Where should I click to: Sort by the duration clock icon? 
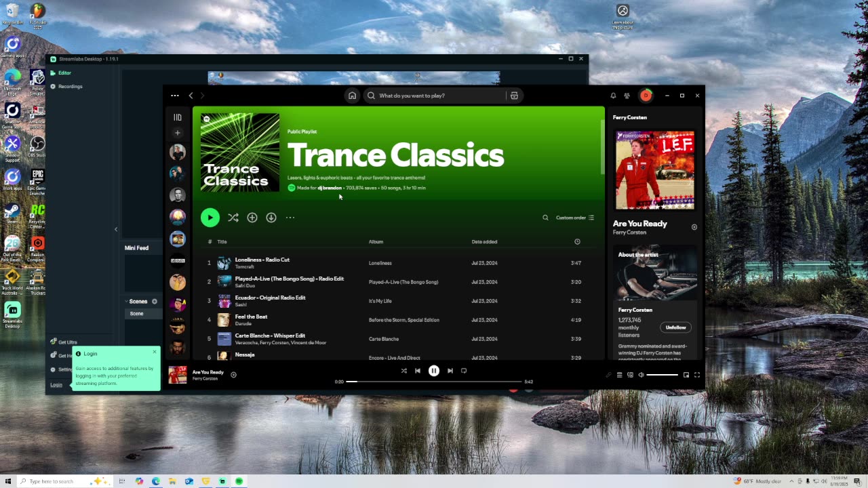[577, 242]
